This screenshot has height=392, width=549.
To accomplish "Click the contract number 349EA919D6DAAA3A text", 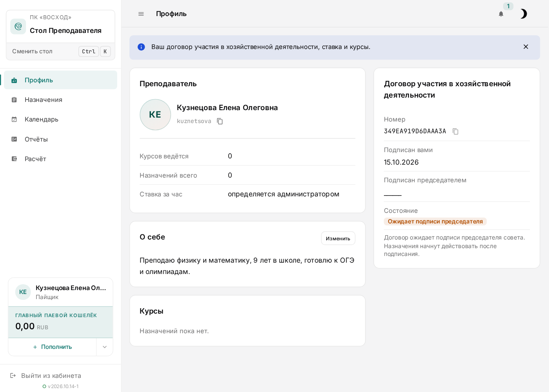I will pyautogui.click(x=415, y=131).
